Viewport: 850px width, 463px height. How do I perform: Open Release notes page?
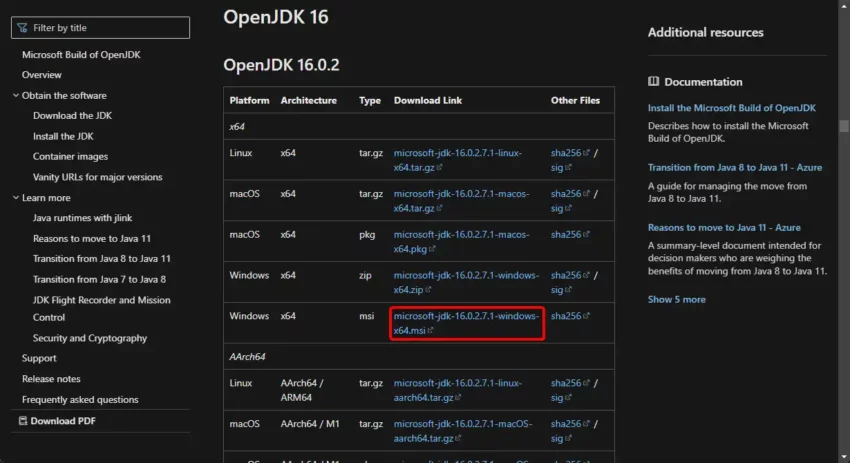click(x=51, y=378)
